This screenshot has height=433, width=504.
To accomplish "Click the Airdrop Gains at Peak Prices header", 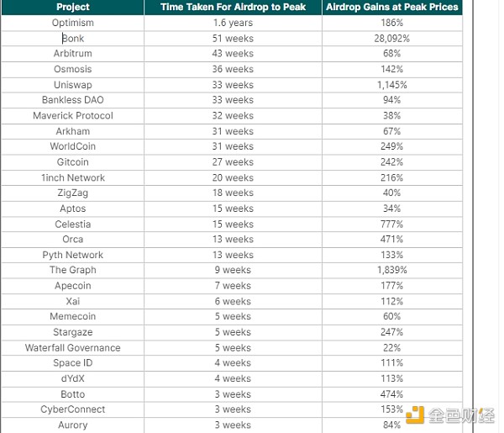I will (391, 7).
